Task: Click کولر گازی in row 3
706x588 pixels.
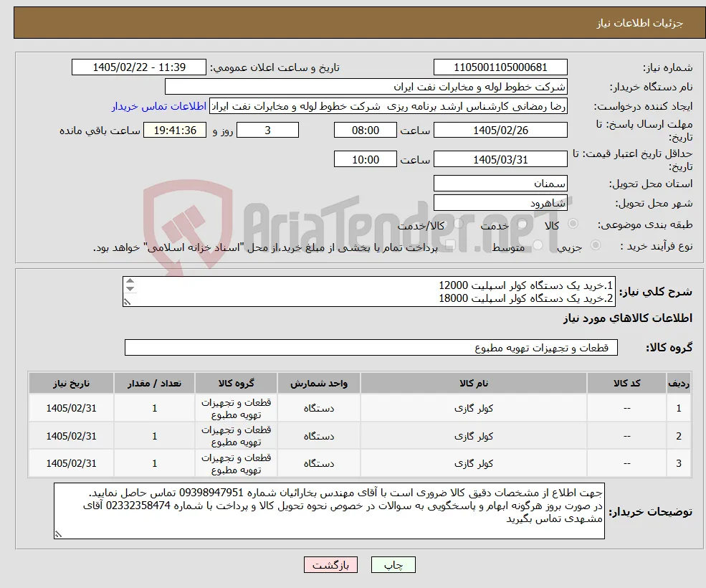Action: coord(474,463)
